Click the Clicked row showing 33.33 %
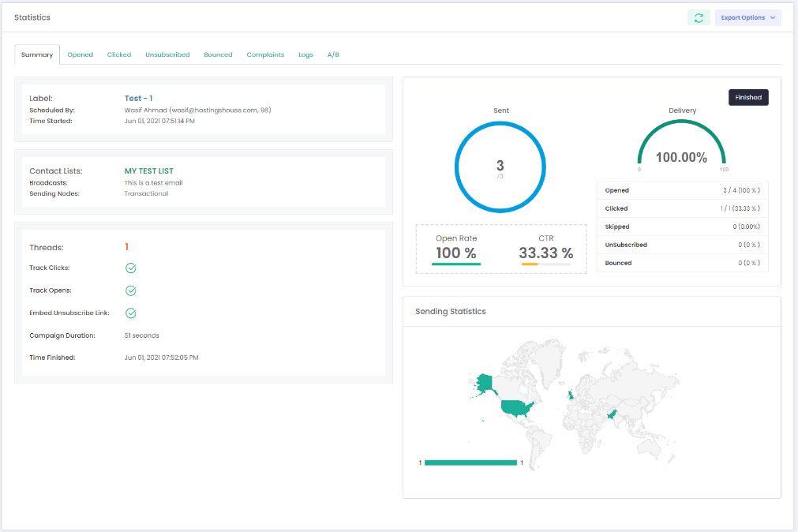The height and width of the screenshot is (532, 798). point(682,208)
